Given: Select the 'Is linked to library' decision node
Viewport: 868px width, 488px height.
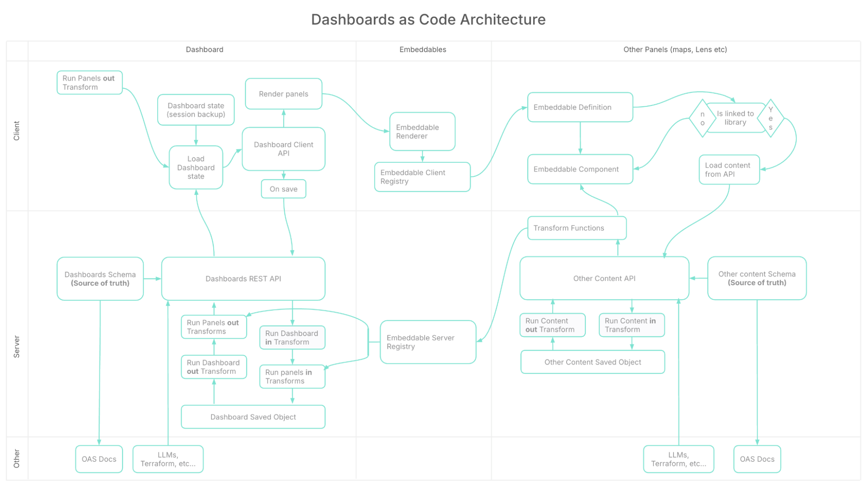Looking at the screenshot, I should point(735,118).
